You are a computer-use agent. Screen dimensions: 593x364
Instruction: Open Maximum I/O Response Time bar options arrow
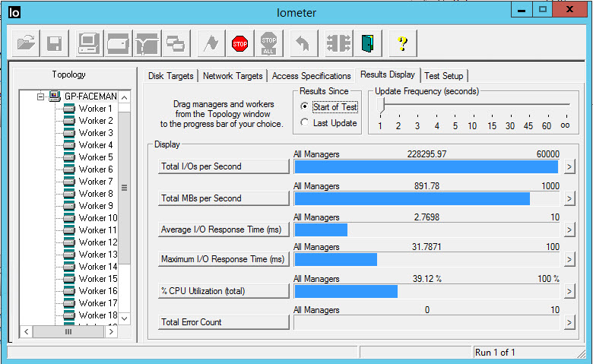pos(569,259)
